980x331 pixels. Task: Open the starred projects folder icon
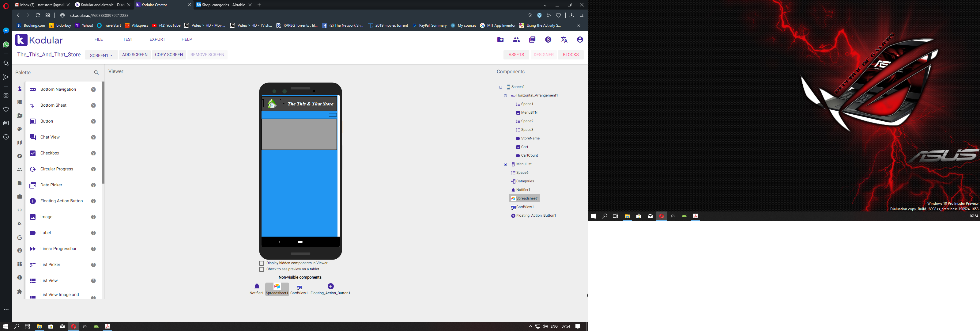click(x=500, y=40)
